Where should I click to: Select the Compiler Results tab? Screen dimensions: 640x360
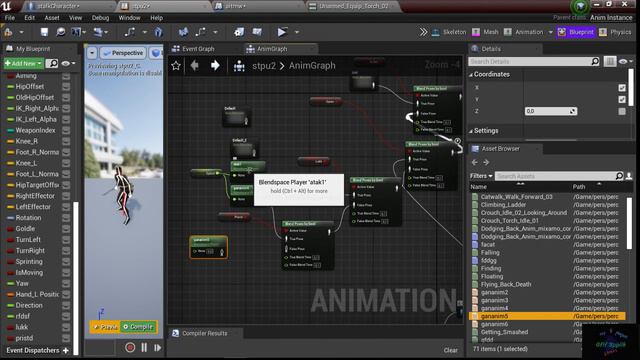coord(204,333)
